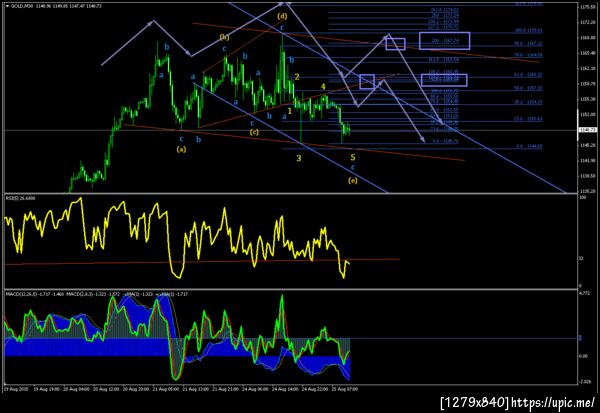600x413 pixels.
Task: Select the Fibonacci level 38.2 - 1154.33
Action: (528, 102)
